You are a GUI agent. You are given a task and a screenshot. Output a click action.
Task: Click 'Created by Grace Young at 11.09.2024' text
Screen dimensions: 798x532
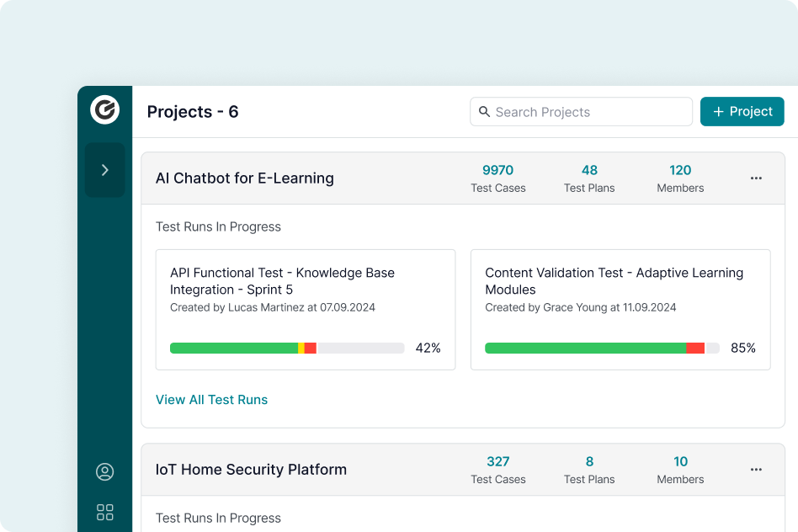click(581, 307)
